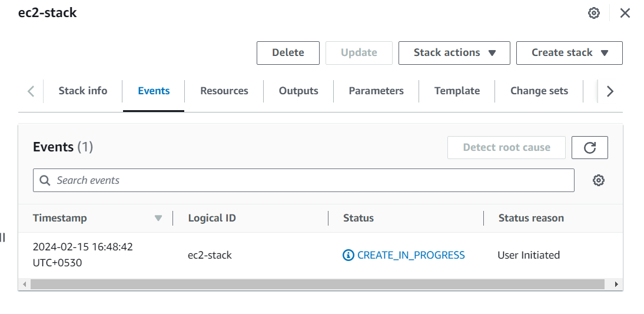This screenshot has width=644, height=314.
Task: Open events table preferences gear
Action: 599,180
